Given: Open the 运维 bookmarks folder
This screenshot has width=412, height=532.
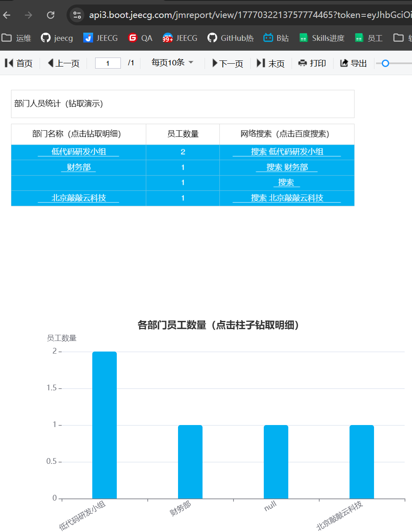Looking at the screenshot, I should coord(18,38).
